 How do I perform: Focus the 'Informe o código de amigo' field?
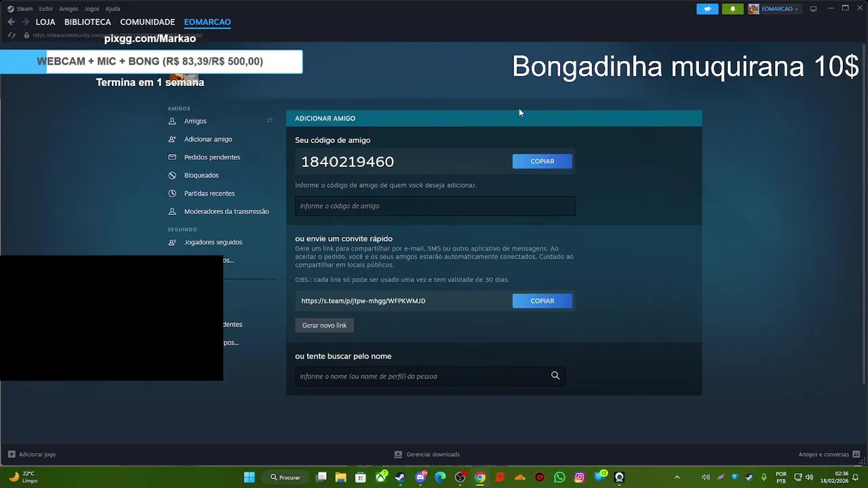435,206
